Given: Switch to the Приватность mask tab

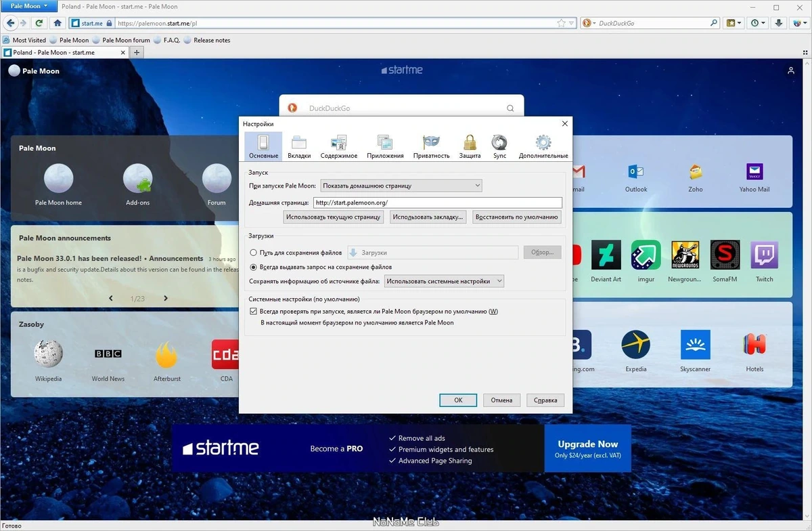Looking at the screenshot, I should coord(431,146).
